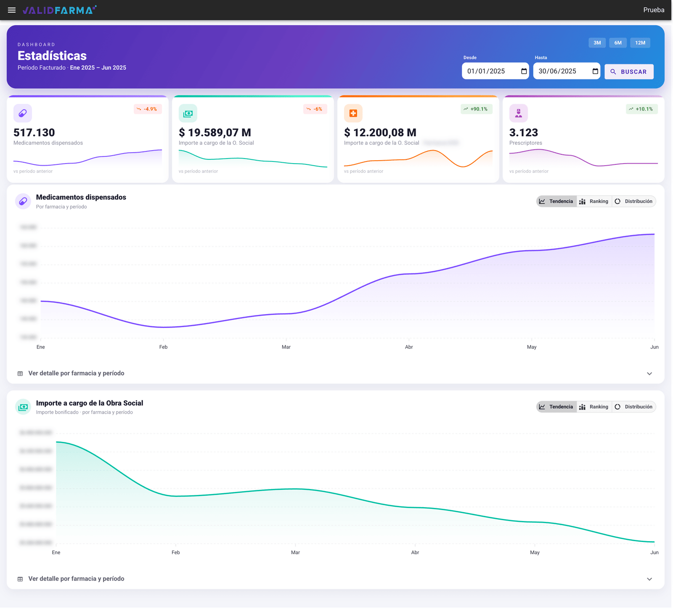Open the hamburger navigation menu
Image resolution: width=673 pixels, height=616 pixels.
point(12,10)
